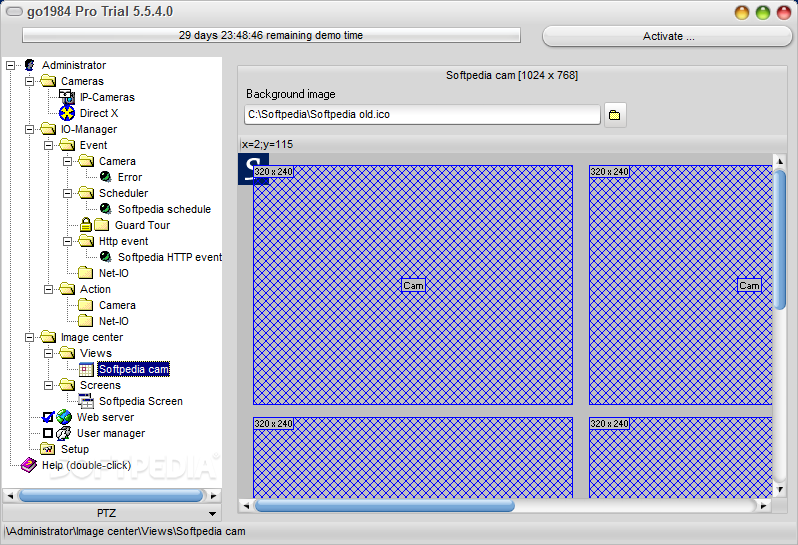
Task: Collapse the Scheduler tree node
Action: pos(67,193)
